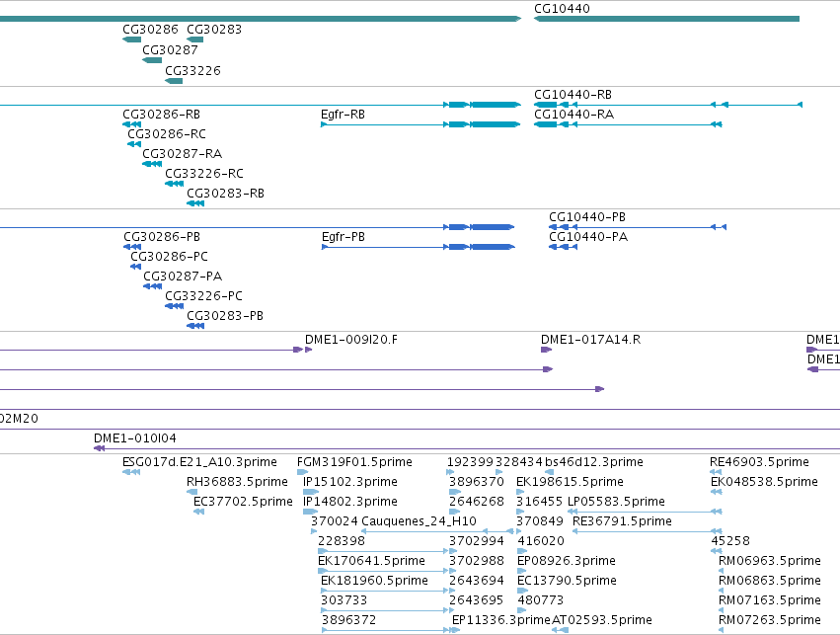Viewport: 840px width, 635px height.
Task: Click the 228398 feature label
Action: [x=342, y=541]
